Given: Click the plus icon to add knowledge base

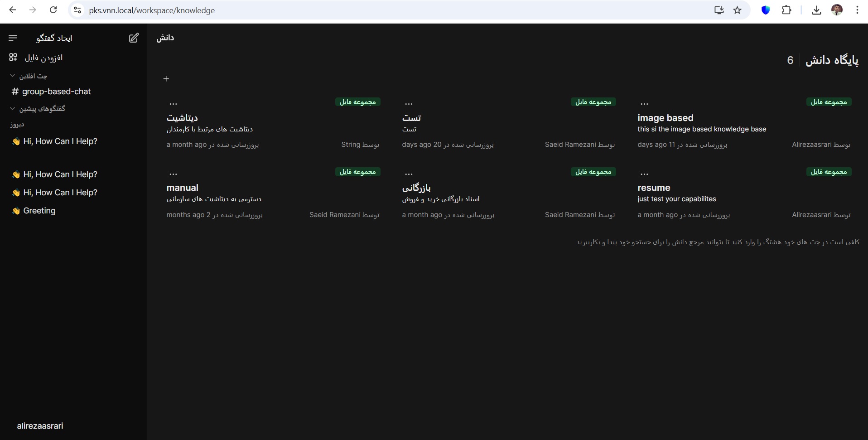Looking at the screenshot, I should (x=166, y=79).
